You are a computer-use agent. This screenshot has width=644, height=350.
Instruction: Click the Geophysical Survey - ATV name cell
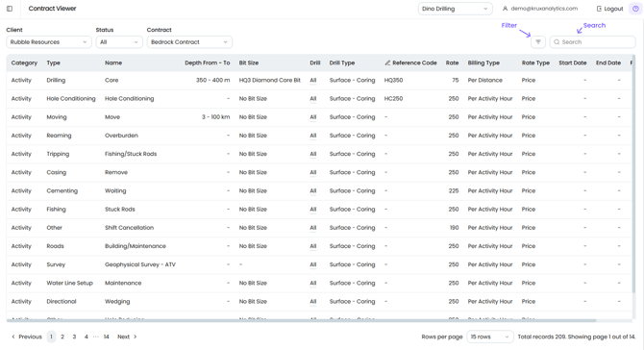click(140, 264)
